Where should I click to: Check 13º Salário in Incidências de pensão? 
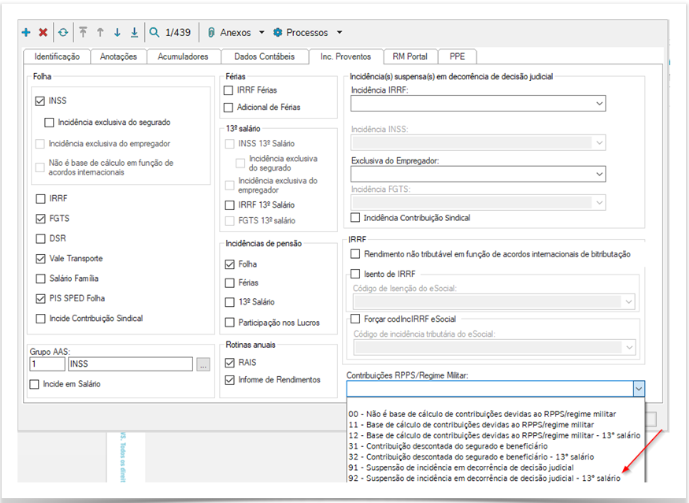pyautogui.click(x=230, y=302)
